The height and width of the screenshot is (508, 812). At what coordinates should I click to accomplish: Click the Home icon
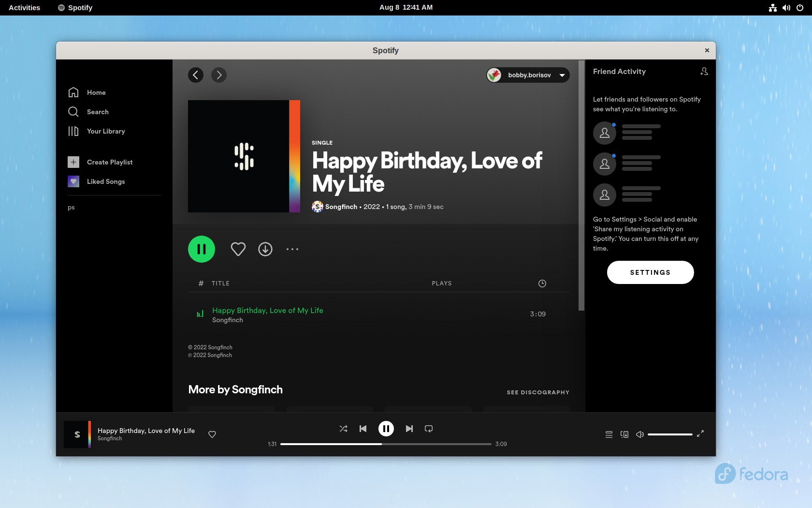point(73,92)
